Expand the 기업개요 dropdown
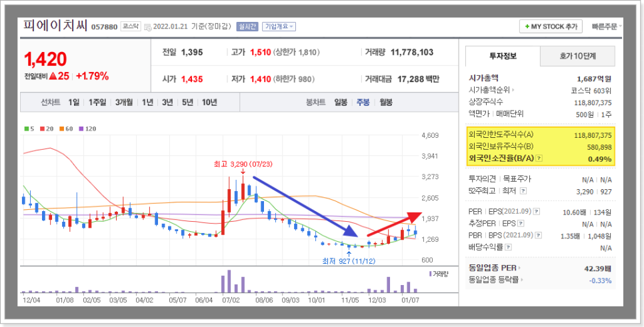The height and width of the screenshot is (327, 644). [x=279, y=27]
